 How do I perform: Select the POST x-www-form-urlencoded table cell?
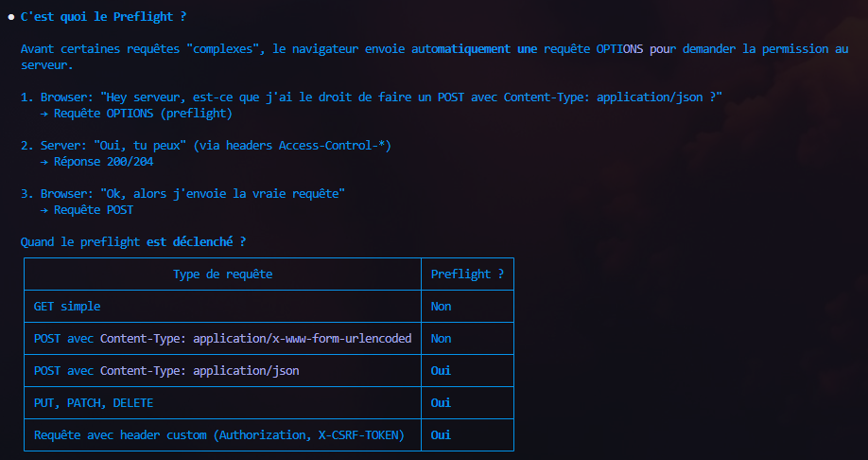tap(222, 339)
